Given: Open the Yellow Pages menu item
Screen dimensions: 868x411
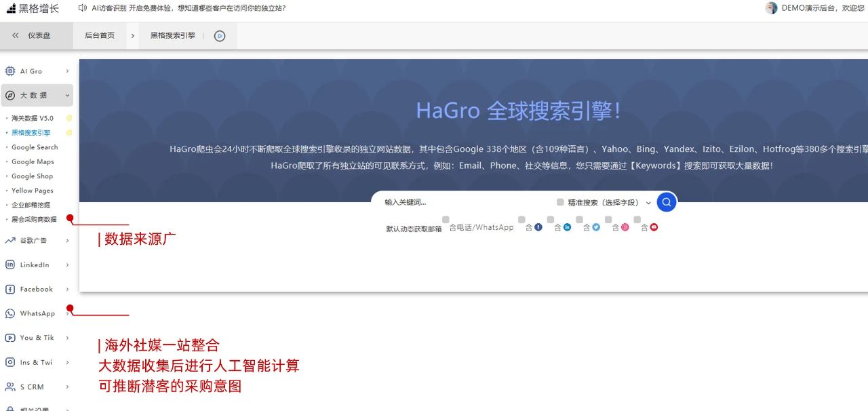Looking at the screenshot, I should pos(32,191).
